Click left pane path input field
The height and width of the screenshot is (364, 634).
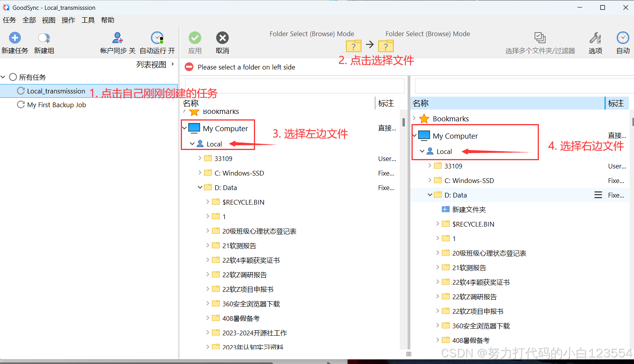[295, 86]
